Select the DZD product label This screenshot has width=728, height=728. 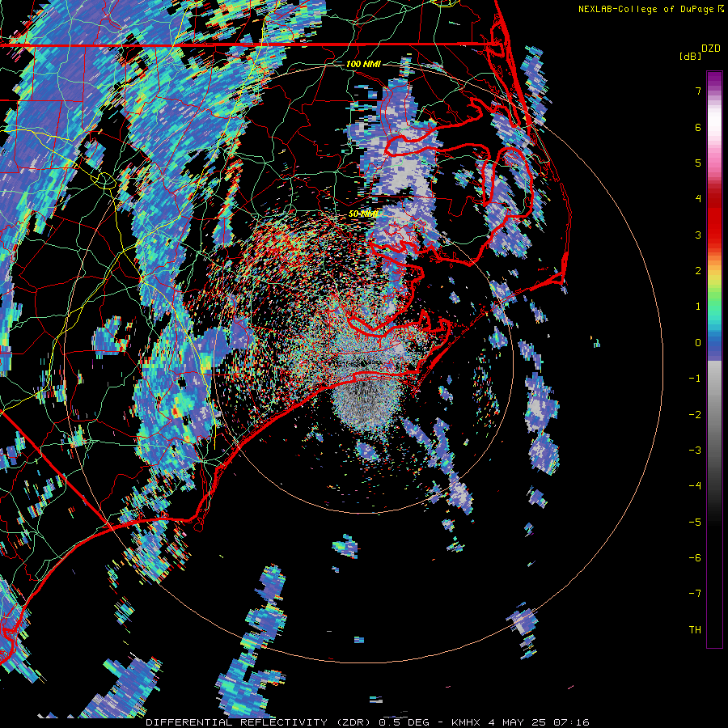tap(711, 49)
